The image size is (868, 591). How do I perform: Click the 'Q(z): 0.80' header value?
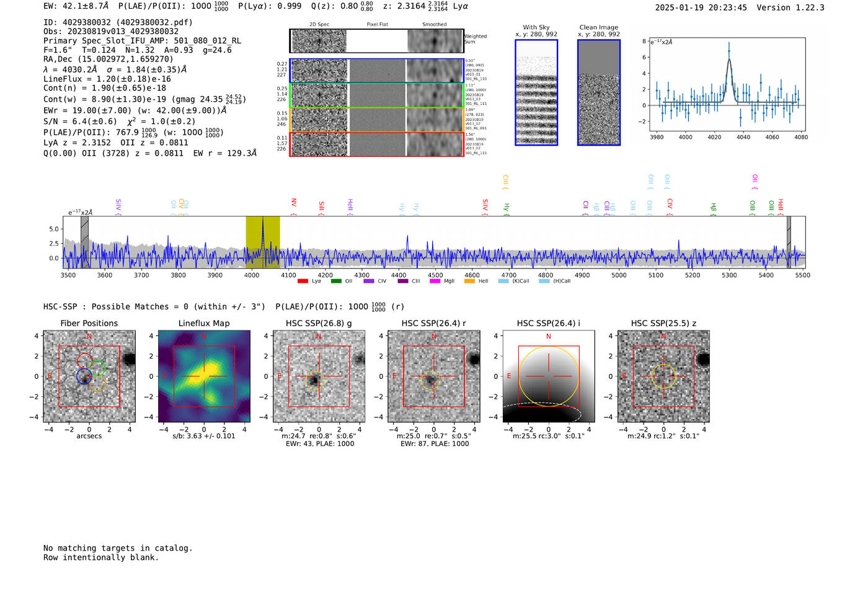point(334,6)
